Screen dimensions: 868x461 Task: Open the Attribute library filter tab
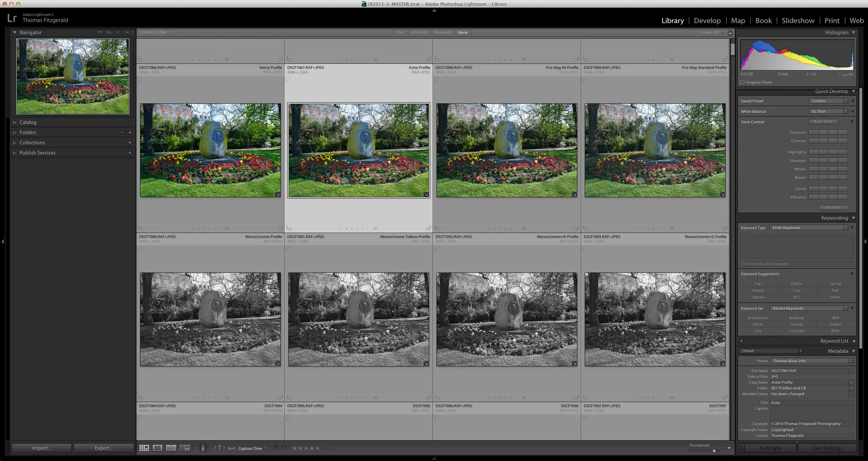(x=419, y=32)
